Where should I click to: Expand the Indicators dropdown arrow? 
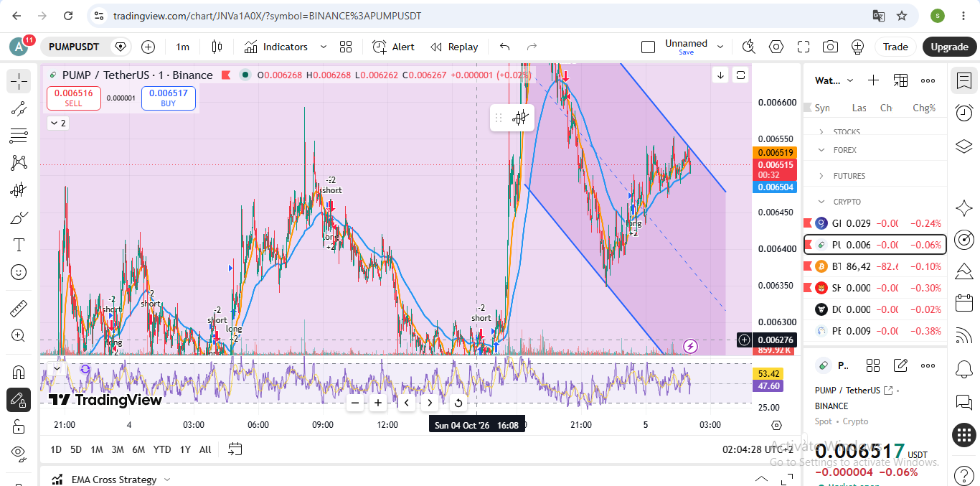[323, 47]
